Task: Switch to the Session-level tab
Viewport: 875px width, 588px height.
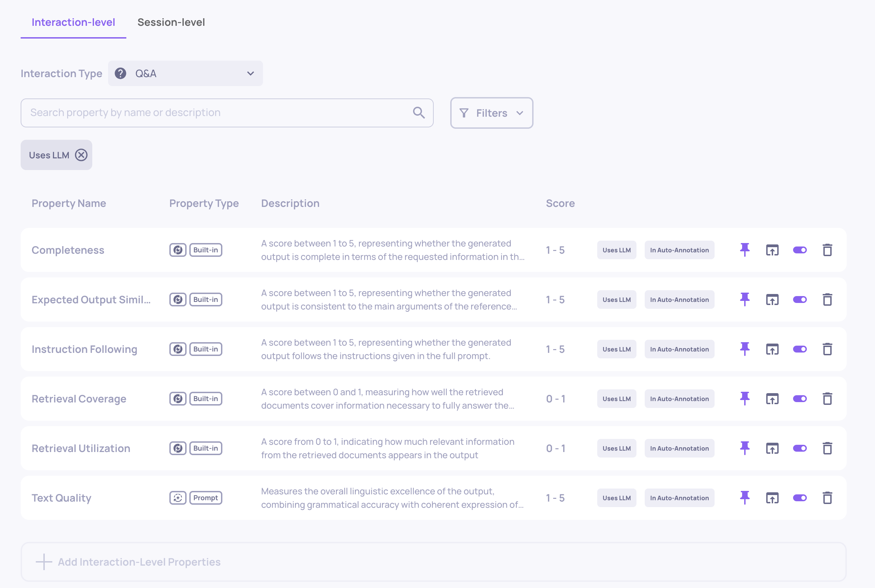Action: 171,22
